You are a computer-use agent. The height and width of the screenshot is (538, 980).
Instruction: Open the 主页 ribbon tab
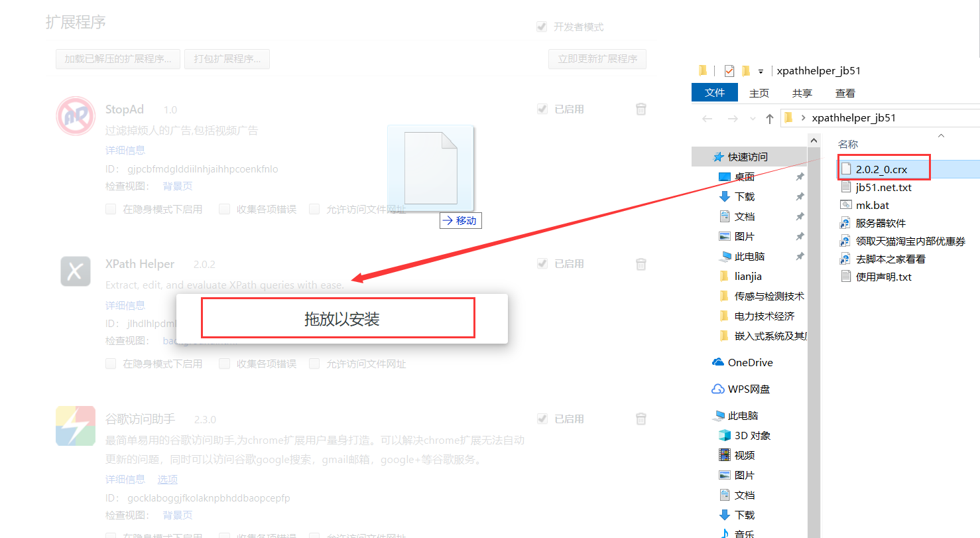coord(759,93)
